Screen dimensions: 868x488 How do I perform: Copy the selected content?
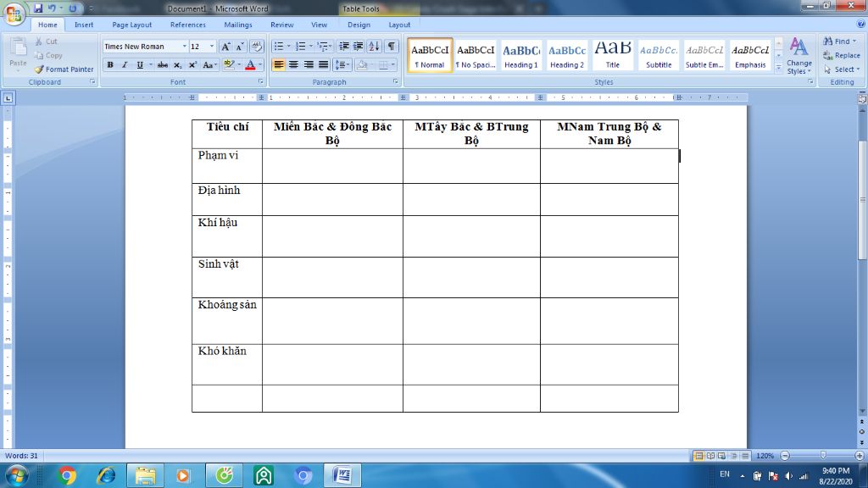(48, 55)
